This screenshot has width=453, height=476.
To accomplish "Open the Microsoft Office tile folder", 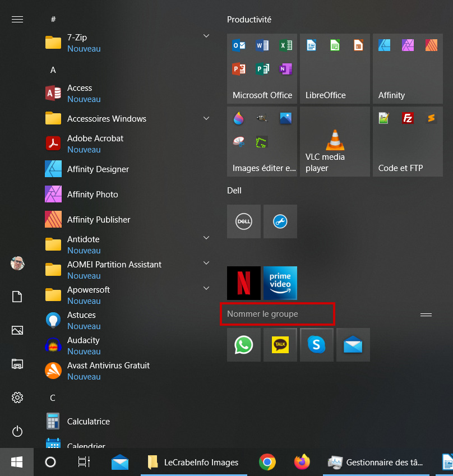I will click(262, 68).
